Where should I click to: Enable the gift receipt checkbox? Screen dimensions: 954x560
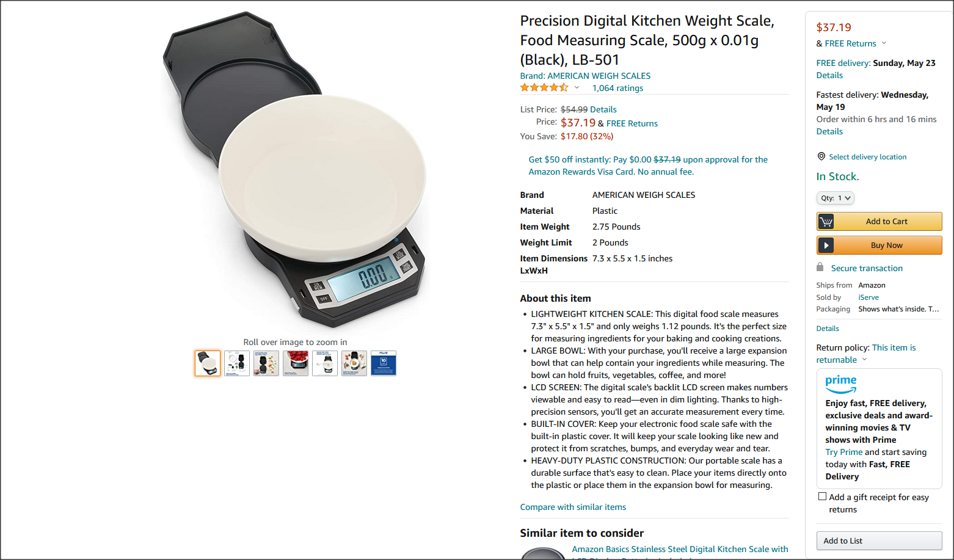click(822, 496)
